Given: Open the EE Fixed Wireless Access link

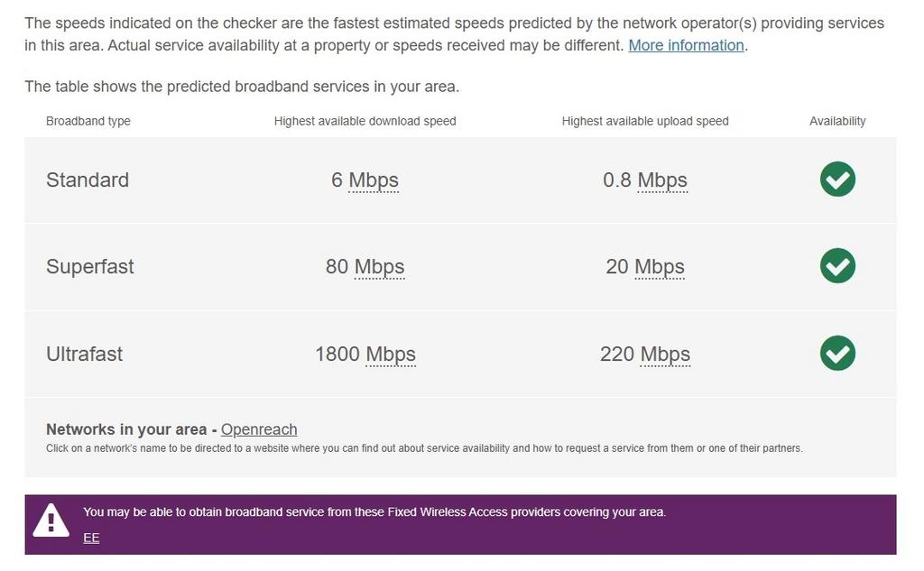Looking at the screenshot, I should (91, 538).
